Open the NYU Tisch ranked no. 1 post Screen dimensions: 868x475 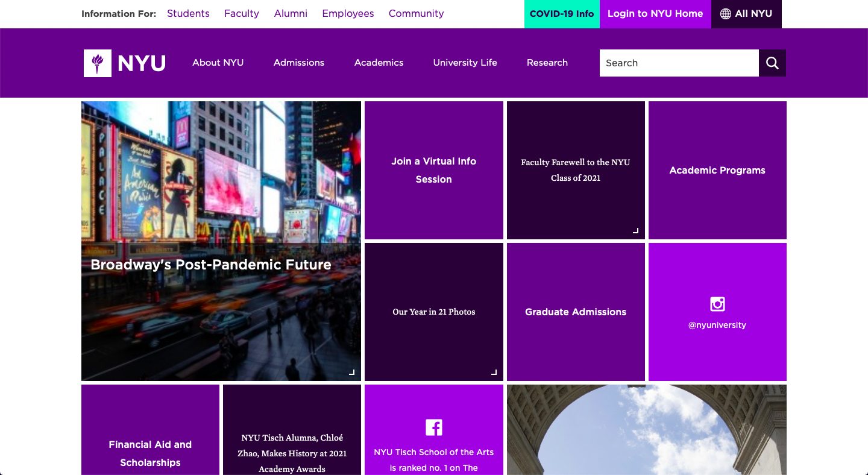click(x=434, y=460)
